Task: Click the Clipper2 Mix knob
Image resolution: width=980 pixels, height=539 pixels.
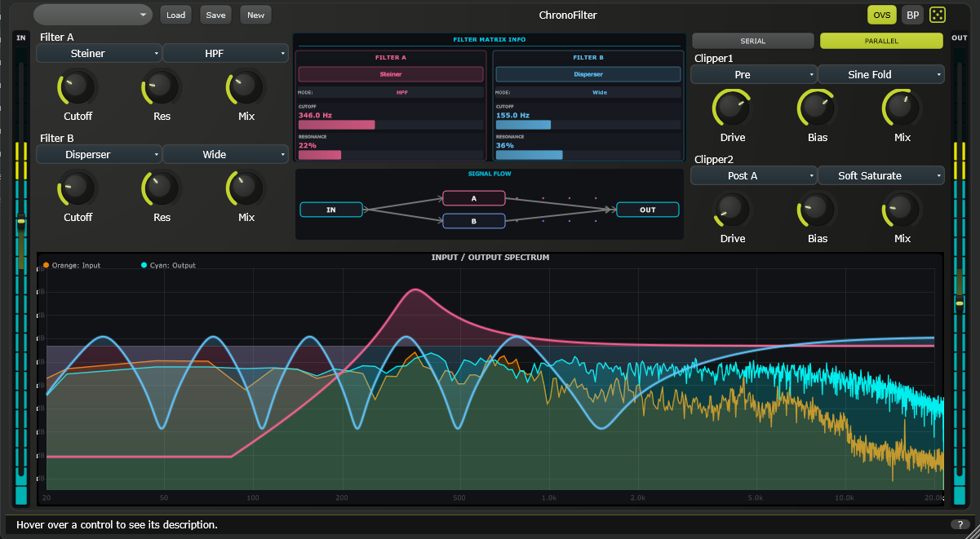Action: coord(902,210)
